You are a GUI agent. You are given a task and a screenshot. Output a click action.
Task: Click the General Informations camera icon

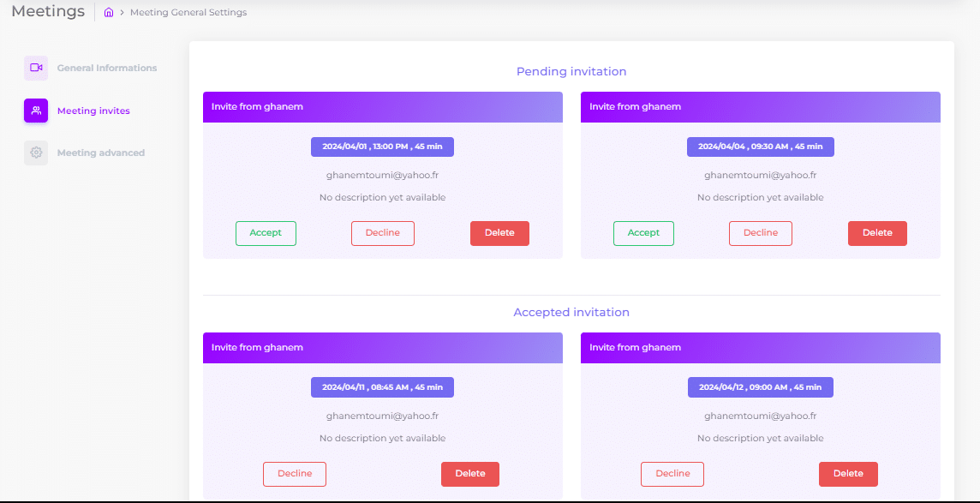coord(36,68)
